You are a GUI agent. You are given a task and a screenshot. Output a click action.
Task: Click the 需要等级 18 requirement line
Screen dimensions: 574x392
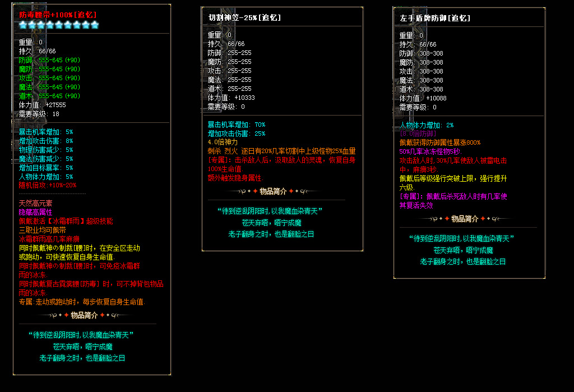(39, 114)
